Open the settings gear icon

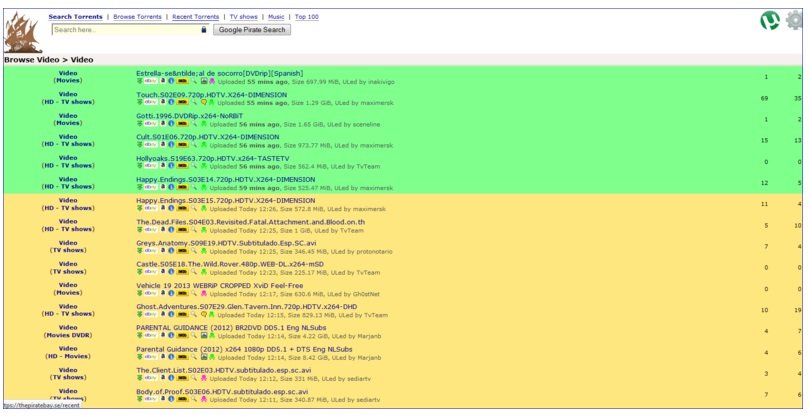794,21
